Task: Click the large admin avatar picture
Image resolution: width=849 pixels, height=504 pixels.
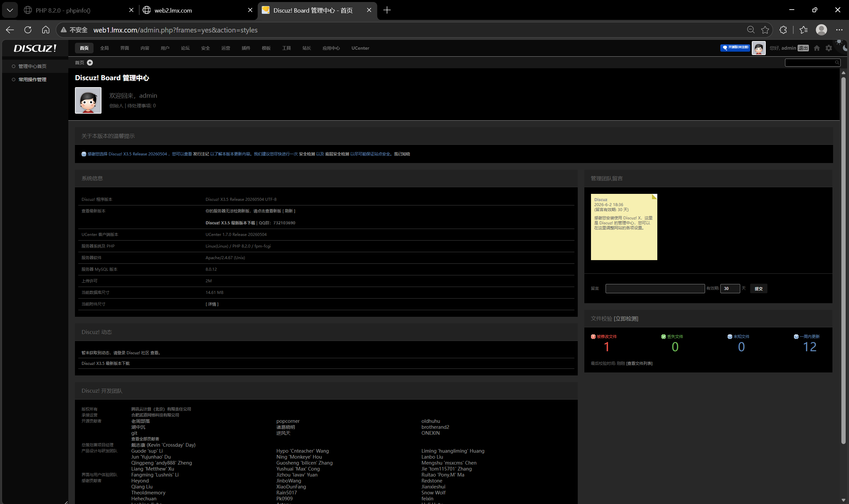Action: (x=88, y=100)
